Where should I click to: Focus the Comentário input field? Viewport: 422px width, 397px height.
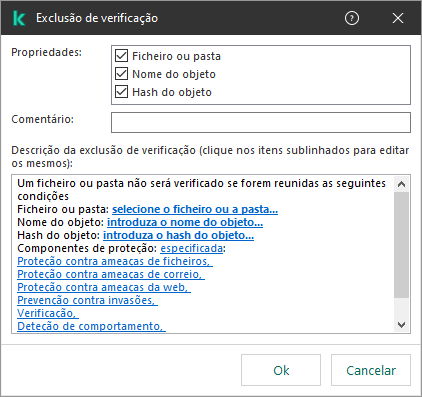point(261,122)
